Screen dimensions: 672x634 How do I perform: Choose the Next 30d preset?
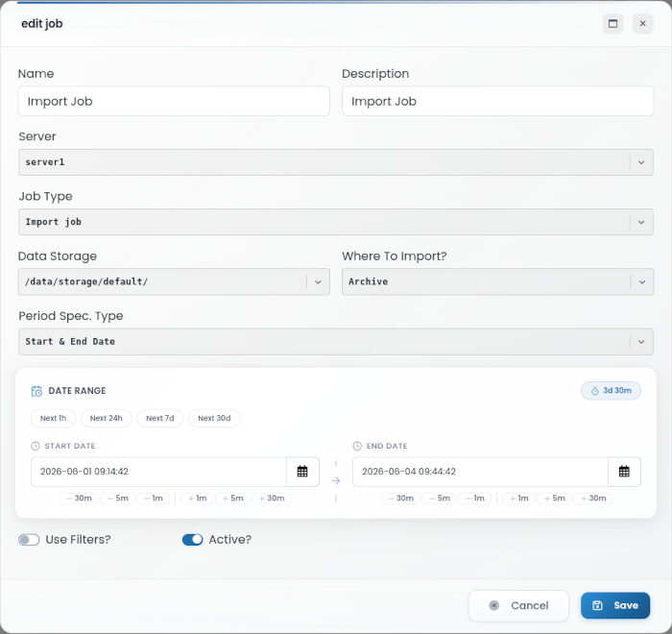pos(214,418)
